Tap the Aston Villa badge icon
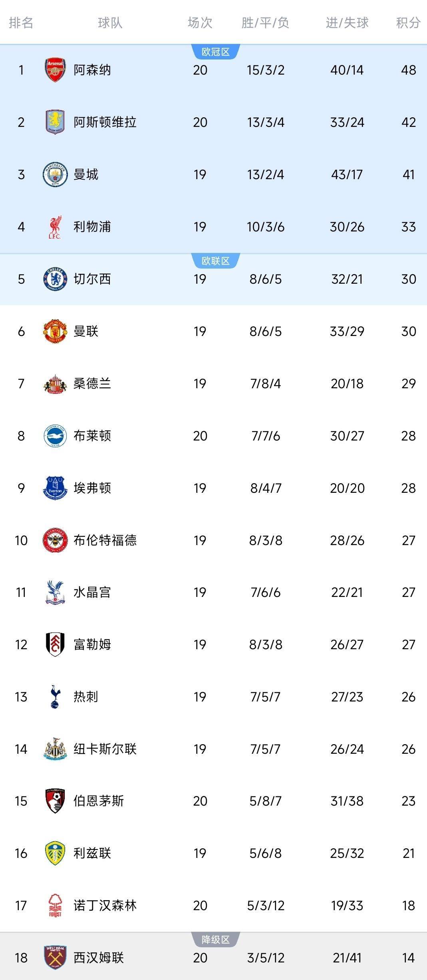Screen dimensions: 427x980 click(55, 122)
